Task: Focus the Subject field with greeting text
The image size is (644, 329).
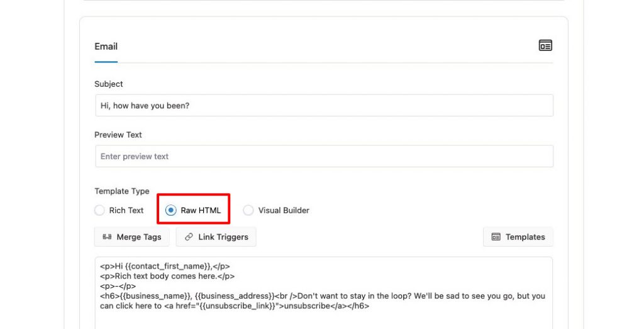Action: [324, 106]
